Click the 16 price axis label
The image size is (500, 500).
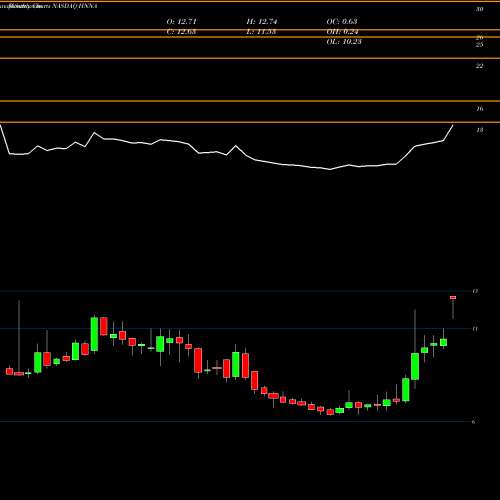[x=479, y=109]
